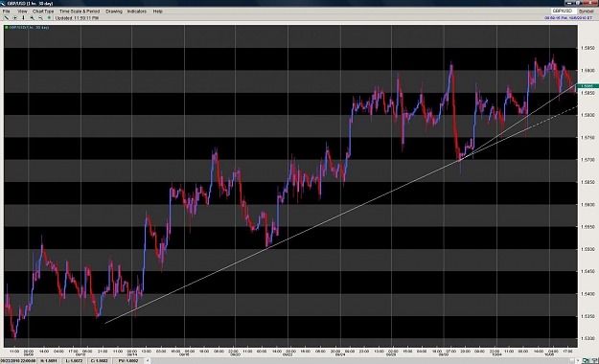Click the GBP/USD symbol input field

click(564, 11)
